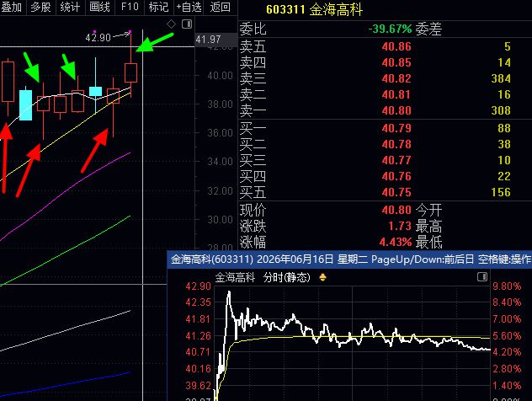Click the large cyan candlestick body

click(x=26, y=105)
